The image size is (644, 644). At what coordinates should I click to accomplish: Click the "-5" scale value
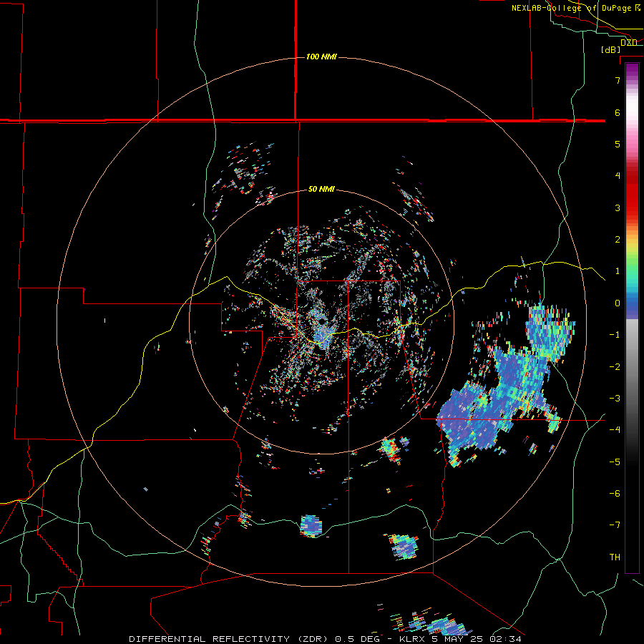[615, 462]
